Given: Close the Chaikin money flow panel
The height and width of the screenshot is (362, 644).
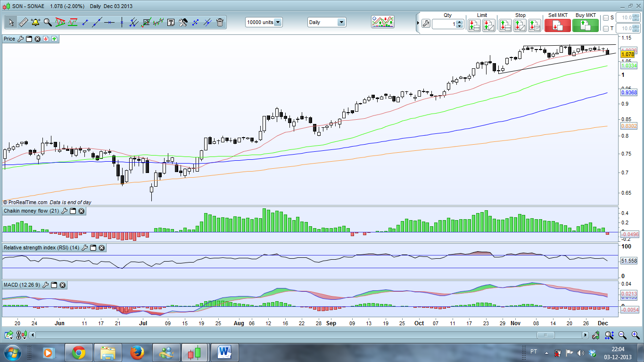Looking at the screenshot, I should click(x=81, y=211).
